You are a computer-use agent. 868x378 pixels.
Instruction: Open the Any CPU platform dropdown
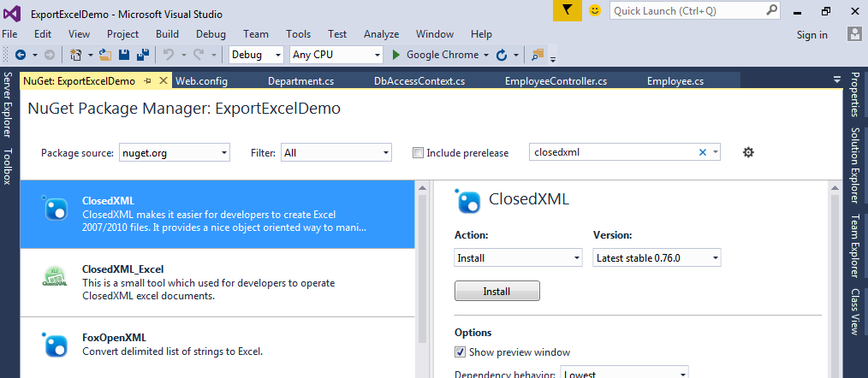[336, 55]
